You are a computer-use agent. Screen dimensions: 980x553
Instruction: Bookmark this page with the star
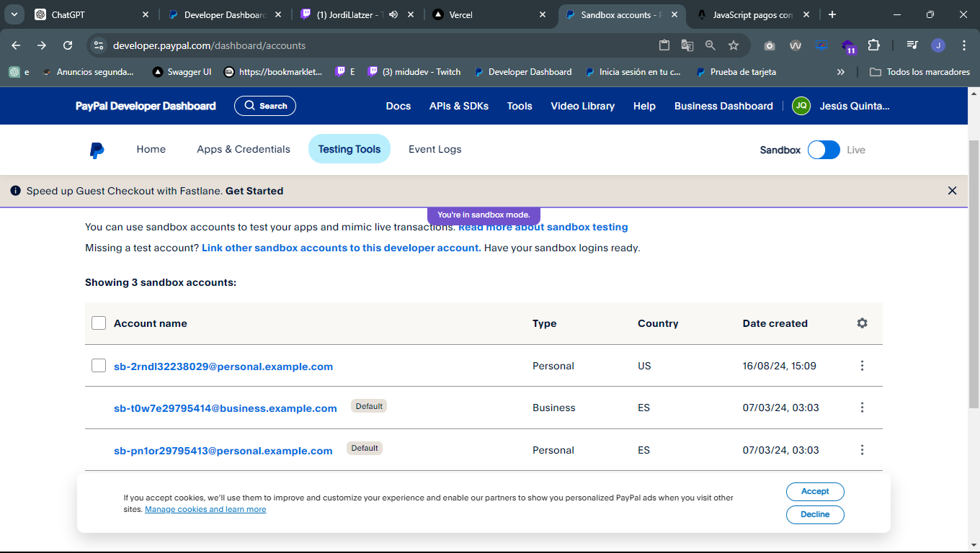point(734,45)
